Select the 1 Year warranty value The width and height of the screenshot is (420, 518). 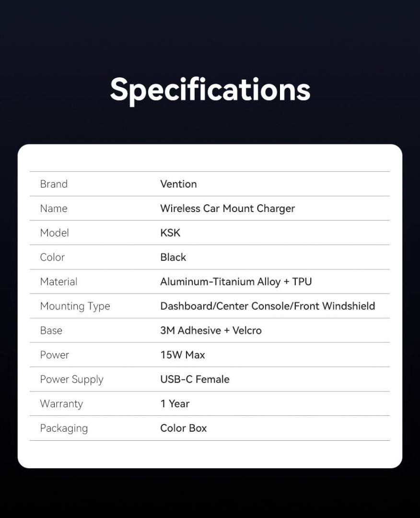[175, 404]
